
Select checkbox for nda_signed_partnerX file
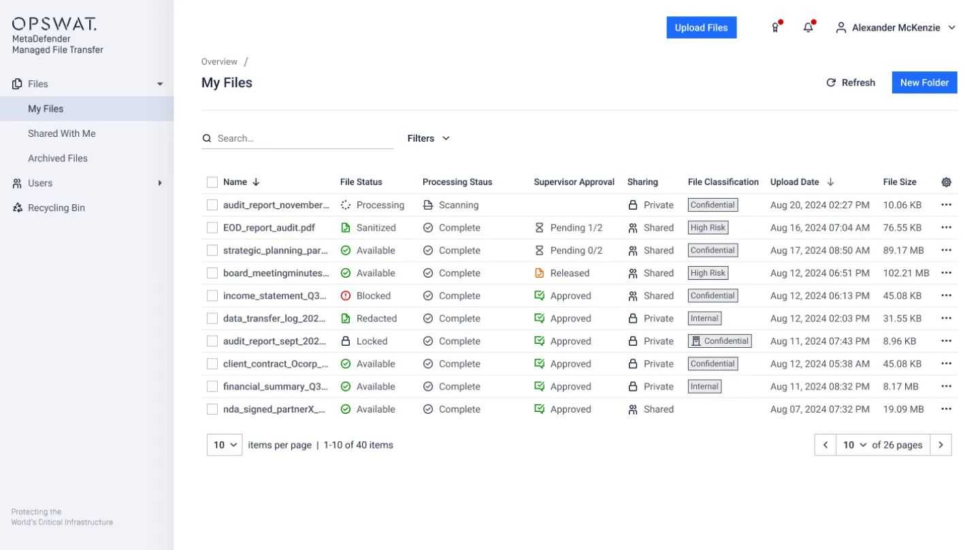pos(212,409)
